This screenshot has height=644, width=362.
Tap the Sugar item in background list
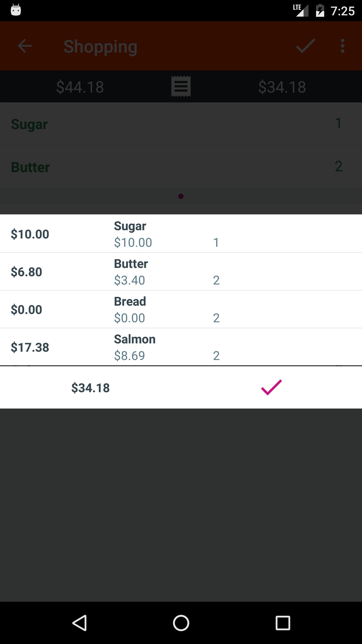coord(30,124)
